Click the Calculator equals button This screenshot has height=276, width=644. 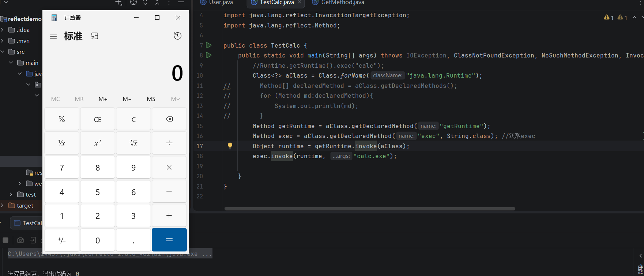tap(169, 240)
